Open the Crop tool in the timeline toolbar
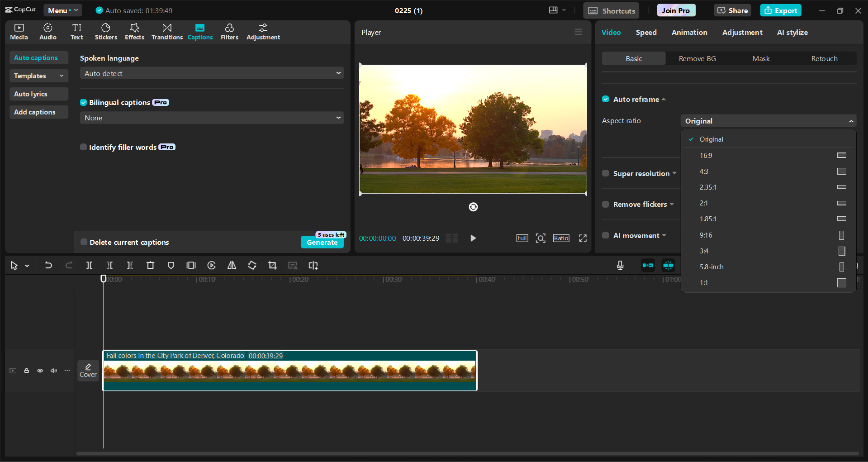This screenshot has width=868, height=462. point(272,266)
